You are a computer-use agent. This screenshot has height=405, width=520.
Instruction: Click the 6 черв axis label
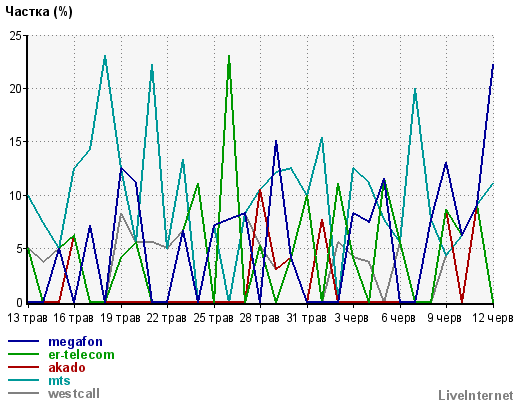[x=398, y=318]
